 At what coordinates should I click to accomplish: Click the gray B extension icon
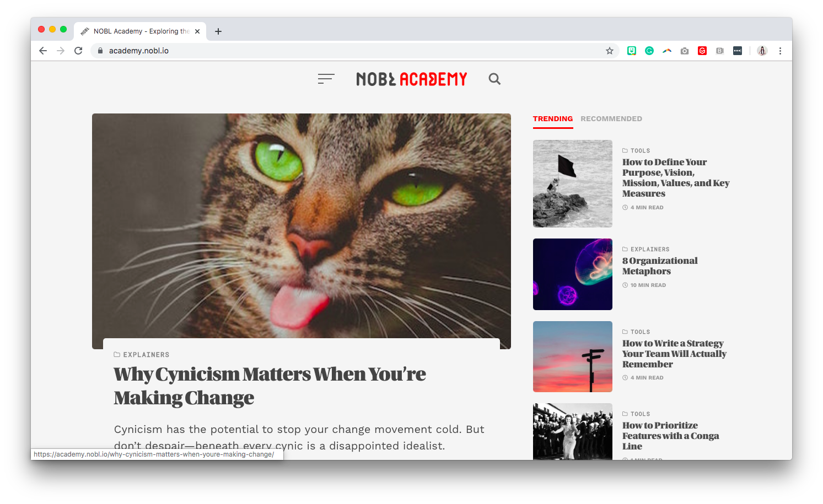click(720, 51)
